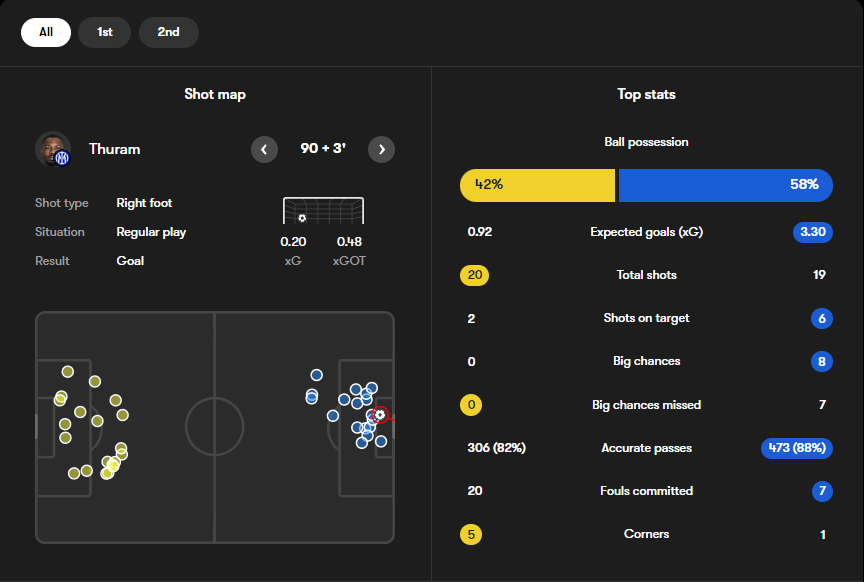Switch to the All period filter
This screenshot has width=864, height=582.
coord(46,32)
